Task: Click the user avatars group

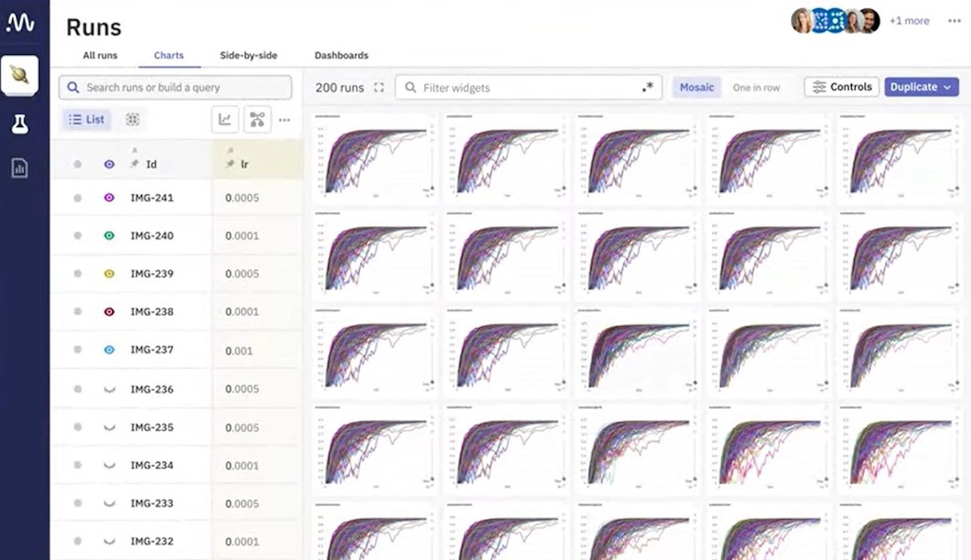Action: coord(835,21)
